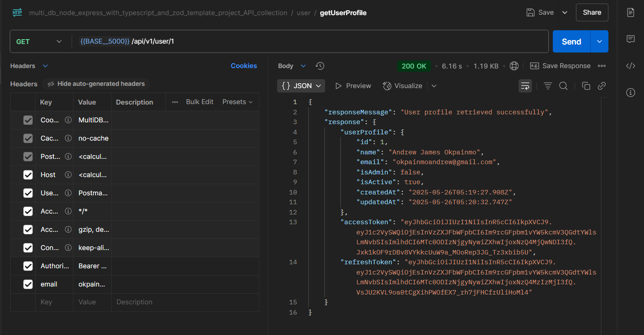The image size is (644, 335).
Task: Open the comments icon in right sidebar
Action: pyautogui.click(x=630, y=39)
